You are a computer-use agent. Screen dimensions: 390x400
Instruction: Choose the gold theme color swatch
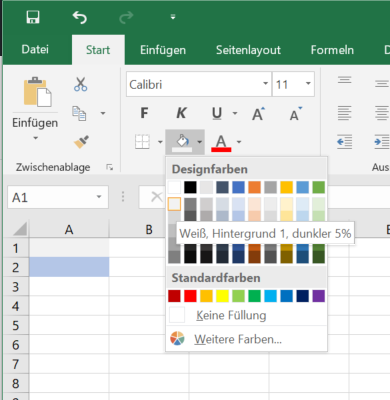point(286,187)
